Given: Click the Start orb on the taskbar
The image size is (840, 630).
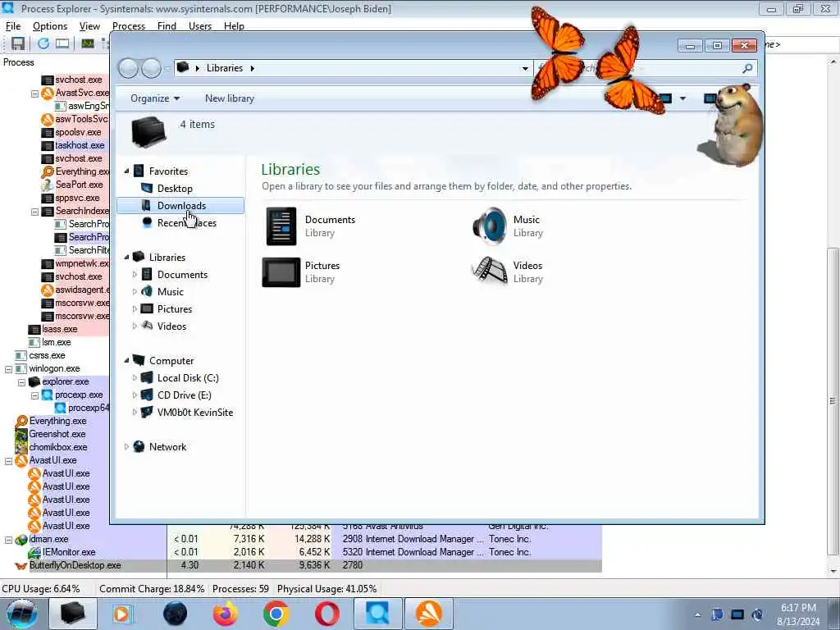Looking at the screenshot, I should (21, 614).
